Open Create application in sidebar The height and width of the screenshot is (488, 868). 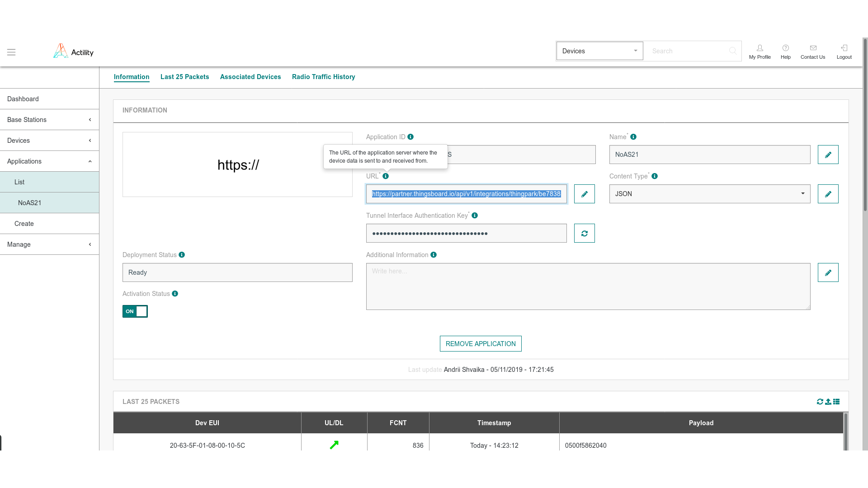[x=49, y=224]
